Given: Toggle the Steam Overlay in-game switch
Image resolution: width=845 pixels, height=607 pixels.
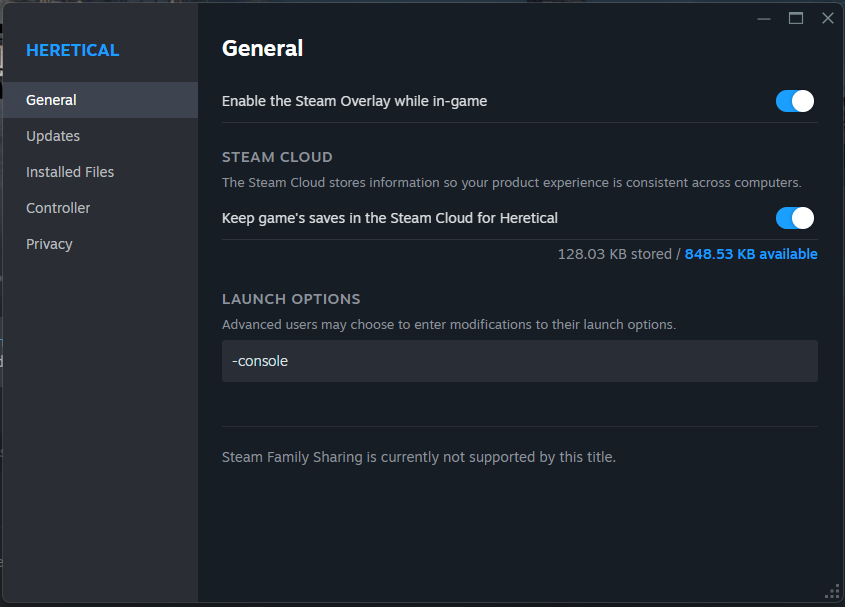Looking at the screenshot, I should pos(795,101).
